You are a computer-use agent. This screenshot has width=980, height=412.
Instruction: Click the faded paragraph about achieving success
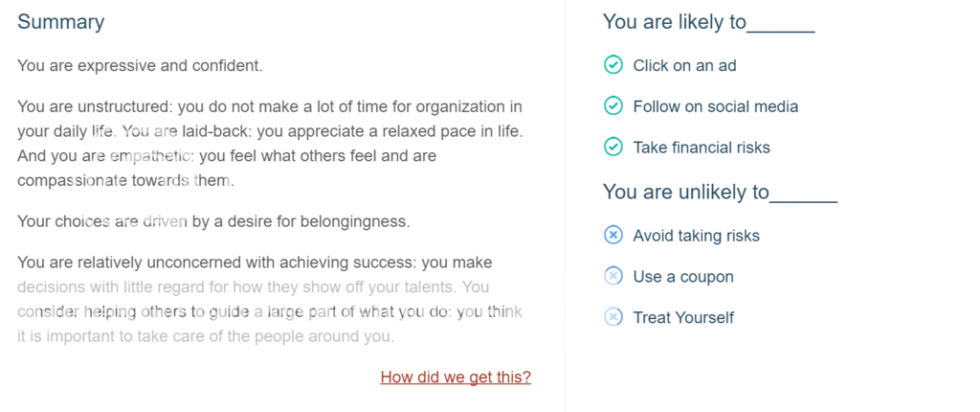pos(270,299)
